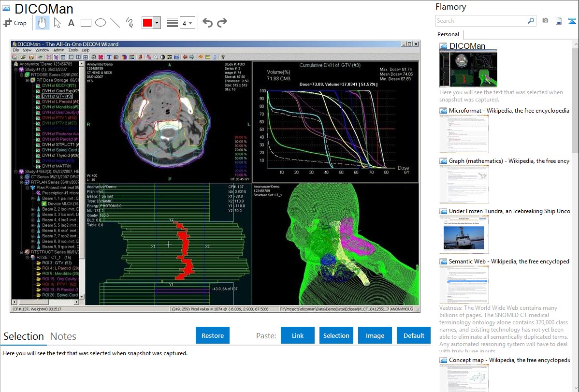Undo the last annotation
Image resolution: width=579 pixels, height=392 pixels.
coord(207,23)
